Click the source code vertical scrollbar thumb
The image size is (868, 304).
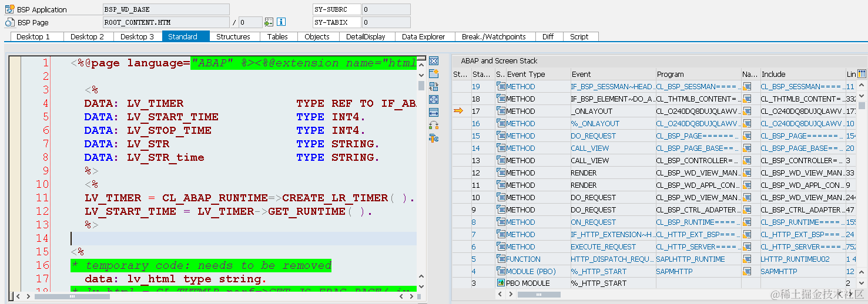(x=421, y=86)
